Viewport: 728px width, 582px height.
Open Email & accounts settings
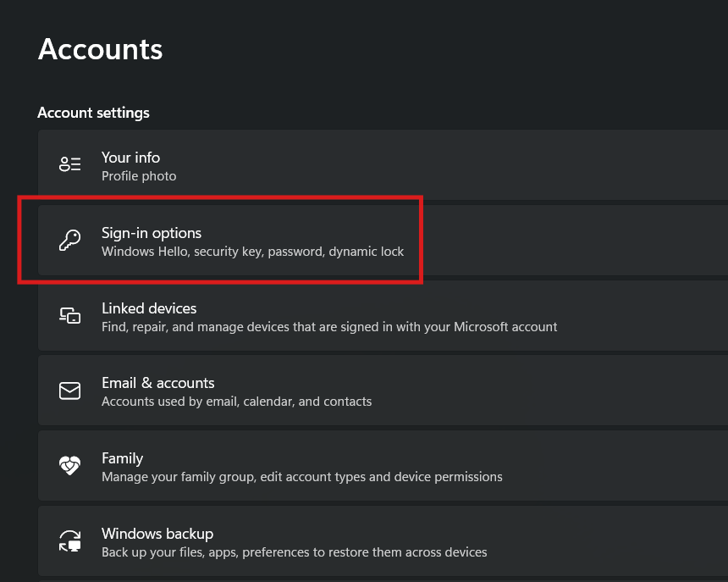254,391
